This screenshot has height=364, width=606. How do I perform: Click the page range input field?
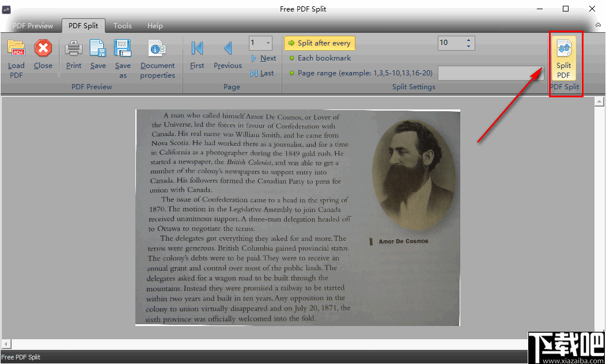(490, 73)
